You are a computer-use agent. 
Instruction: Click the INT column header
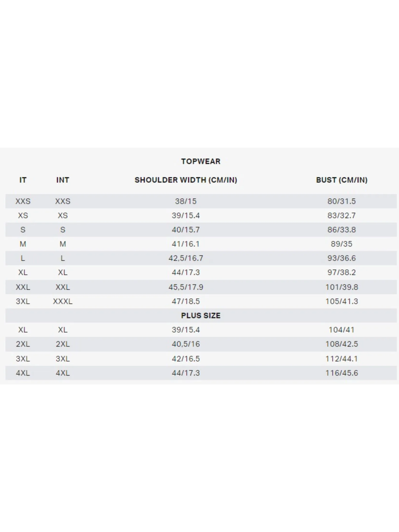[63, 180]
